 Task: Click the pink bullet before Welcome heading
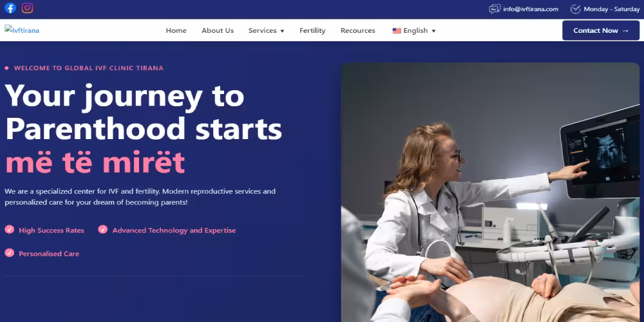click(6, 68)
